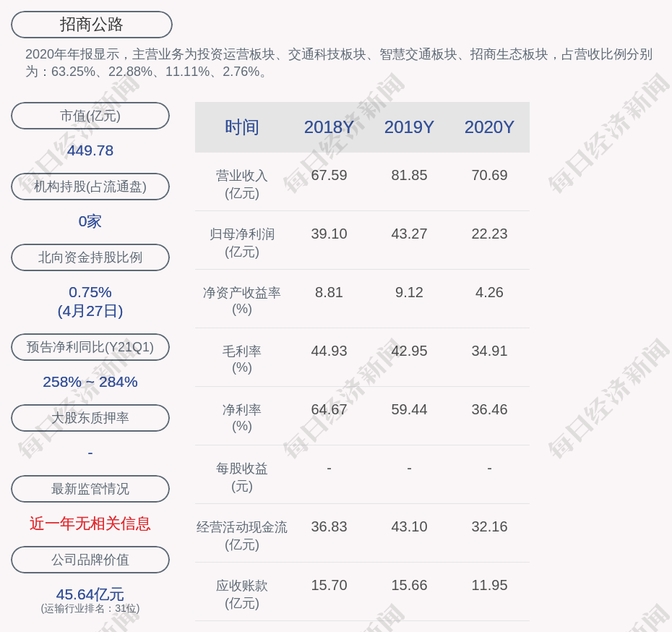Click the 招商公路 company name label
Viewport: 672px width, 632px height.
tap(91, 25)
